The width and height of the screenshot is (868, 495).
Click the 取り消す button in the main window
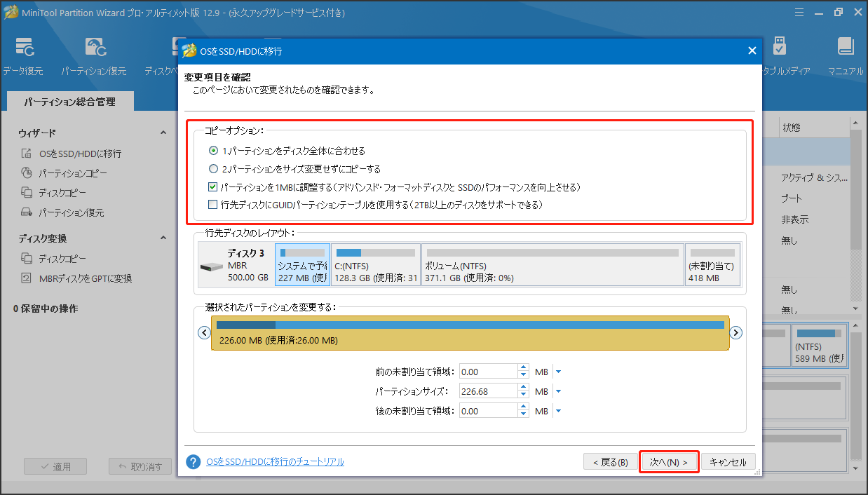pyautogui.click(x=140, y=467)
